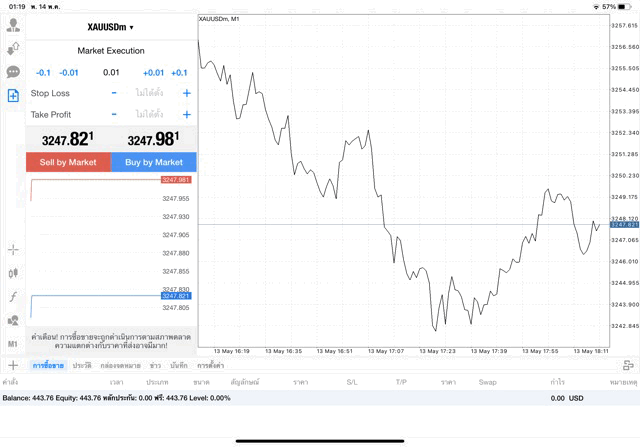This screenshot has width=640, height=447.
Task: Tap the new order plus-document icon
Action: pyautogui.click(x=13, y=96)
